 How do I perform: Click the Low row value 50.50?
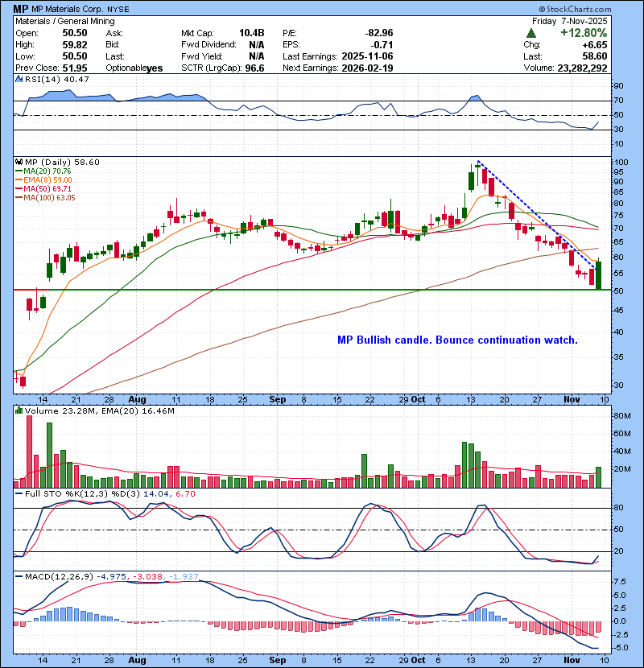coord(75,56)
